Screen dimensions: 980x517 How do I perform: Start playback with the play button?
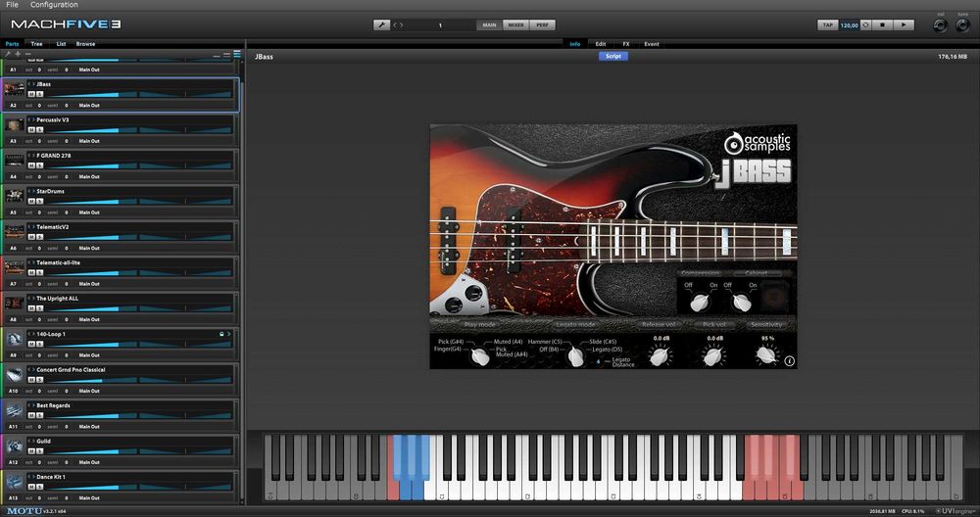tap(904, 25)
